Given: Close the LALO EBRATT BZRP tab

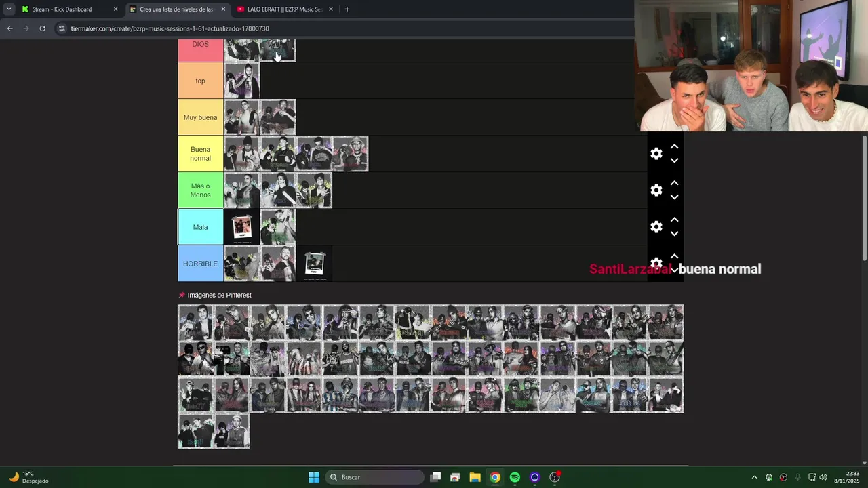Looking at the screenshot, I should pos(331,9).
